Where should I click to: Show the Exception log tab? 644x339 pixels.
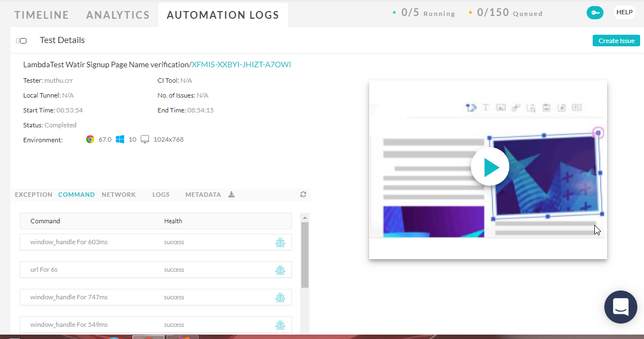(x=34, y=195)
